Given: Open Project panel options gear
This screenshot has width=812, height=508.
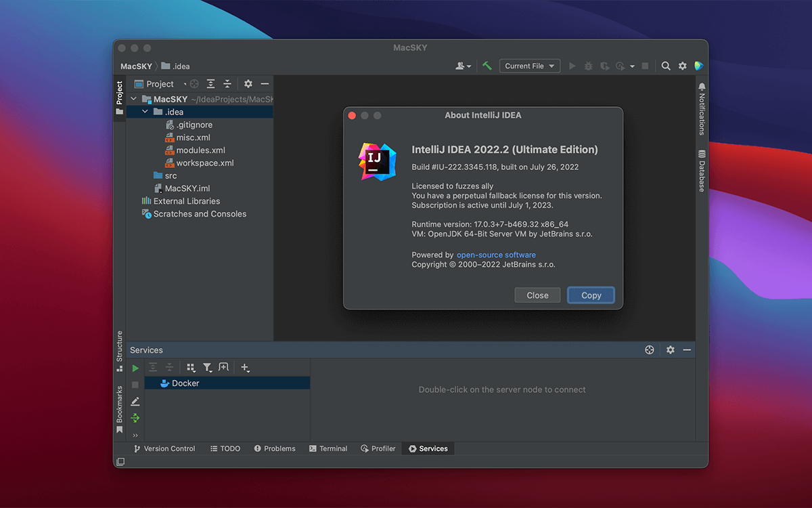Looking at the screenshot, I should pos(248,84).
